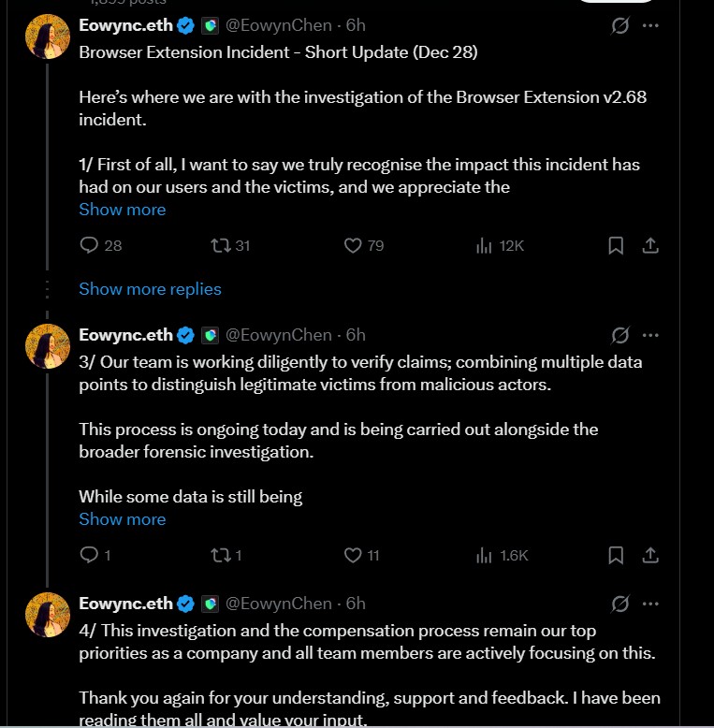The width and height of the screenshot is (714, 728).
Task: Bookmark the 3/ verify claims post
Action: (x=616, y=555)
